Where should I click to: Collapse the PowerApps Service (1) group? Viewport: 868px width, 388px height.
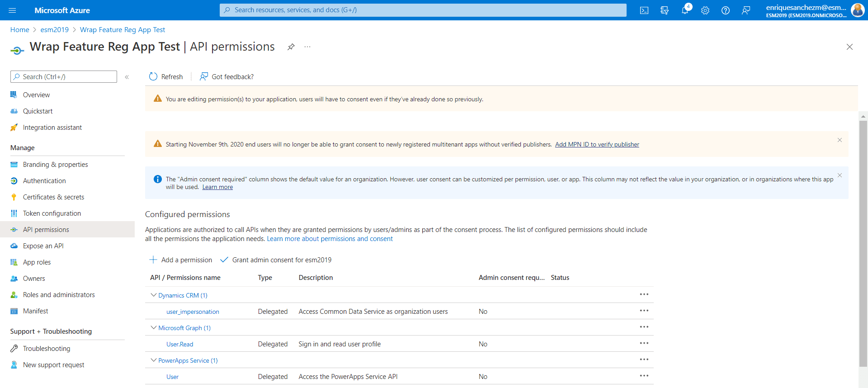(x=154, y=360)
